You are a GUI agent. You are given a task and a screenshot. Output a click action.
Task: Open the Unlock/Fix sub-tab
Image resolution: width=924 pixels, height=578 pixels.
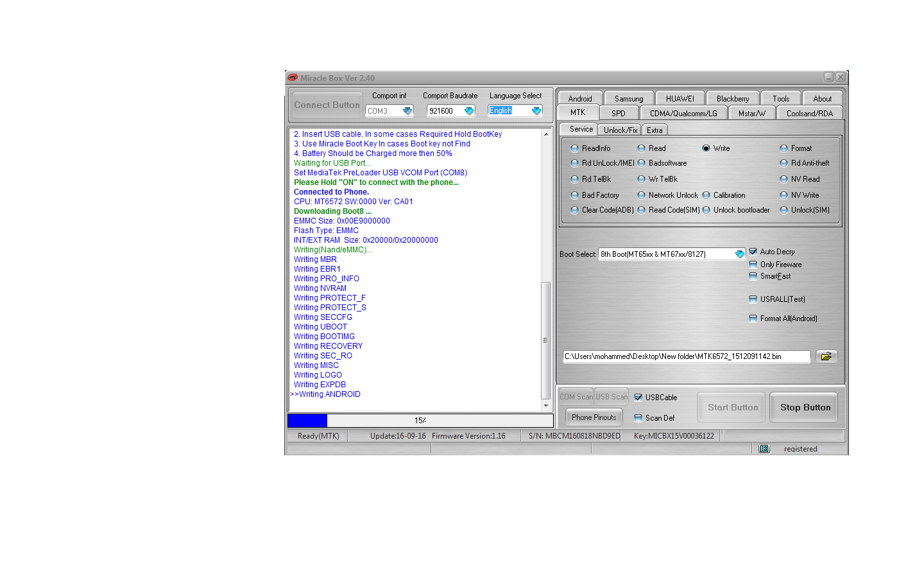pos(620,130)
